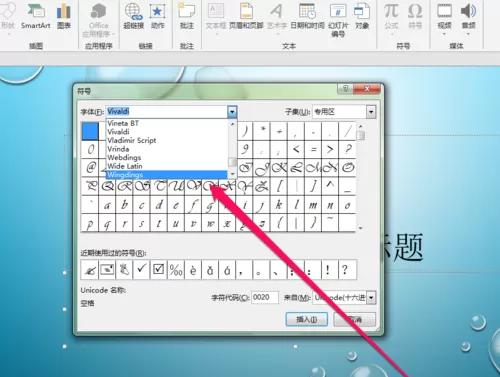Click the help question mark in dialog
500x377 pixels.
point(345,89)
